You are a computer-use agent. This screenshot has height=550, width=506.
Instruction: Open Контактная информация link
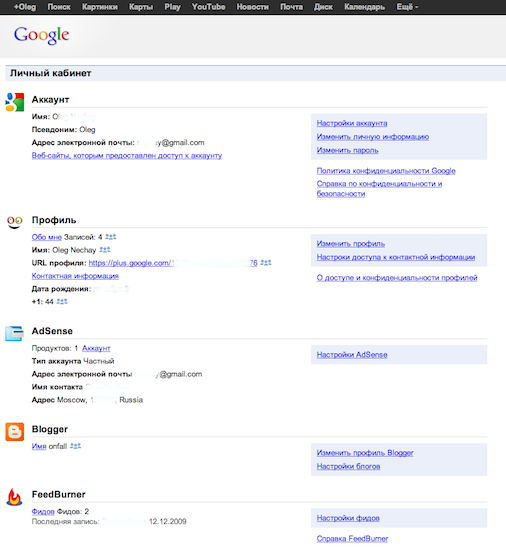[x=75, y=276]
